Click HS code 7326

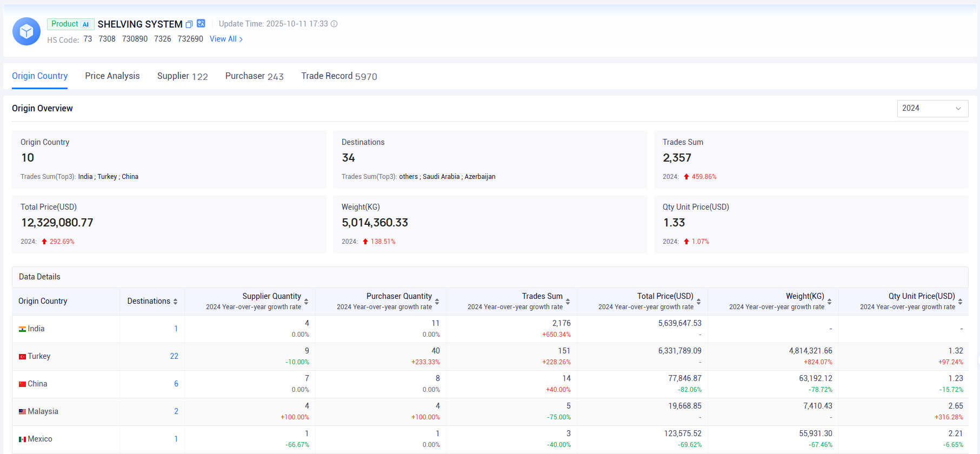click(x=163, y=39)
